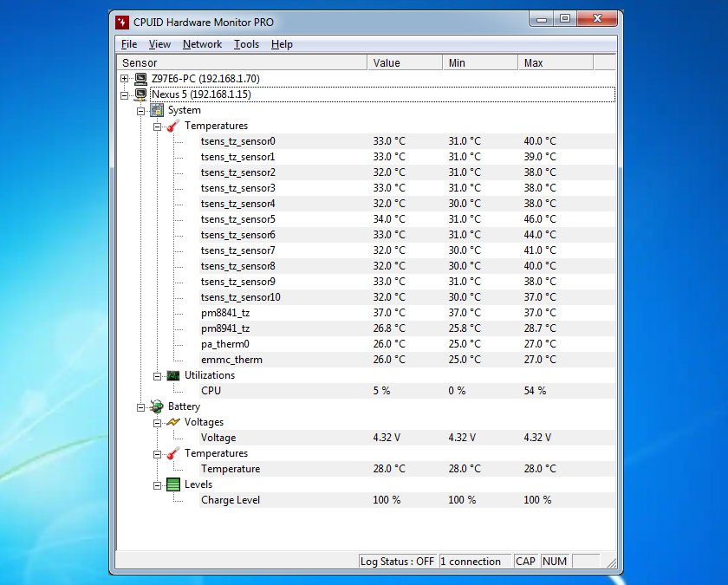Viewport: 728px width, 585px height.
Task: Open the Network menu
Action: tap(202, 44)
